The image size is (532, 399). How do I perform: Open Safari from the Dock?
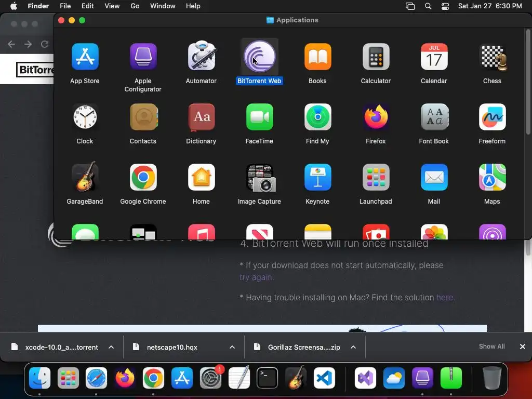pos(96,378)
